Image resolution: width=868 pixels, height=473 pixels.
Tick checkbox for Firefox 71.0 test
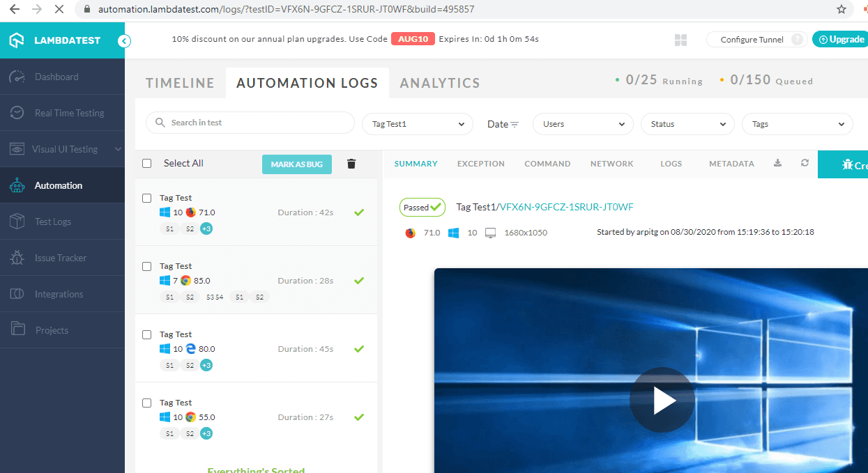pos(147,198)
